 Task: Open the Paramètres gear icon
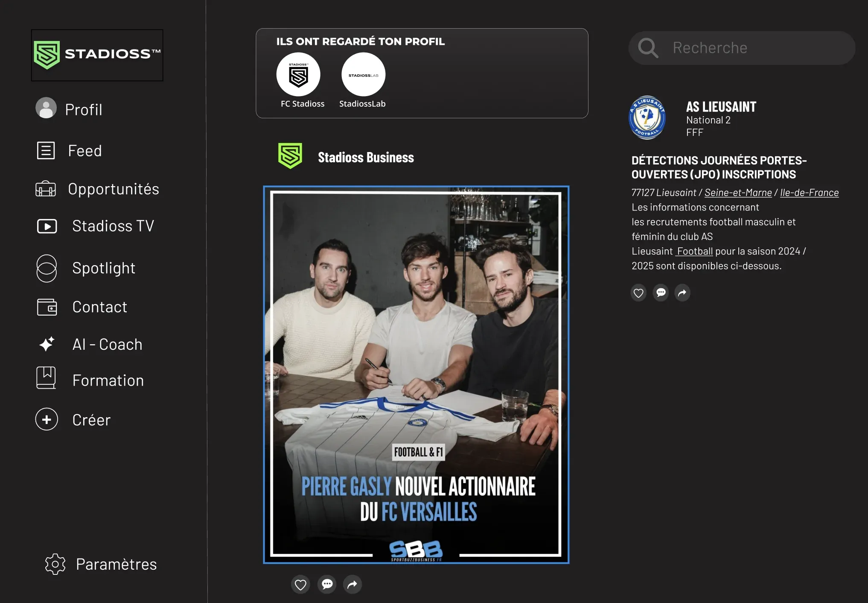coord(55,564)
